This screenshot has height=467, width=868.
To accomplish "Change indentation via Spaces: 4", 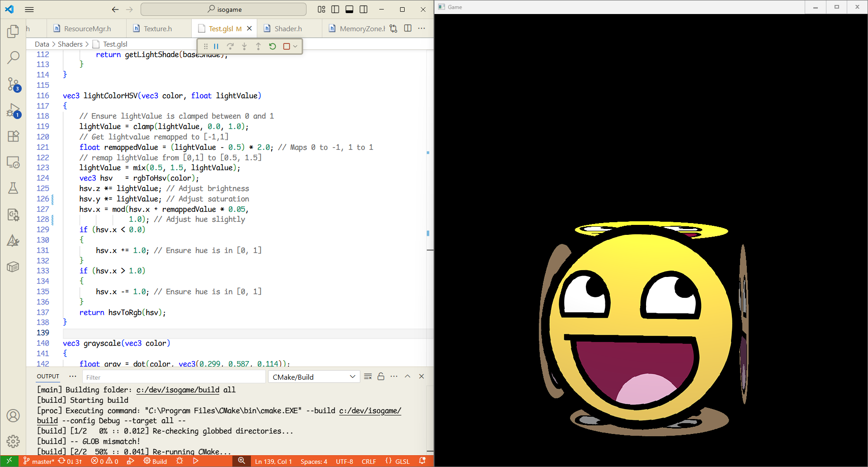I will pos(314,461).
